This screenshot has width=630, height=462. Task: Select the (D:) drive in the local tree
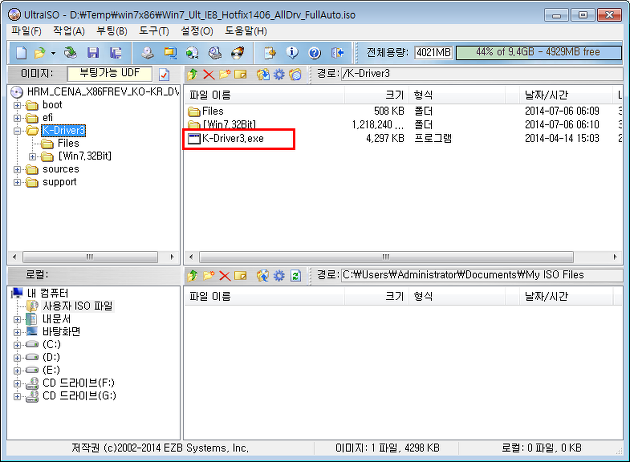tap(51, 358)
